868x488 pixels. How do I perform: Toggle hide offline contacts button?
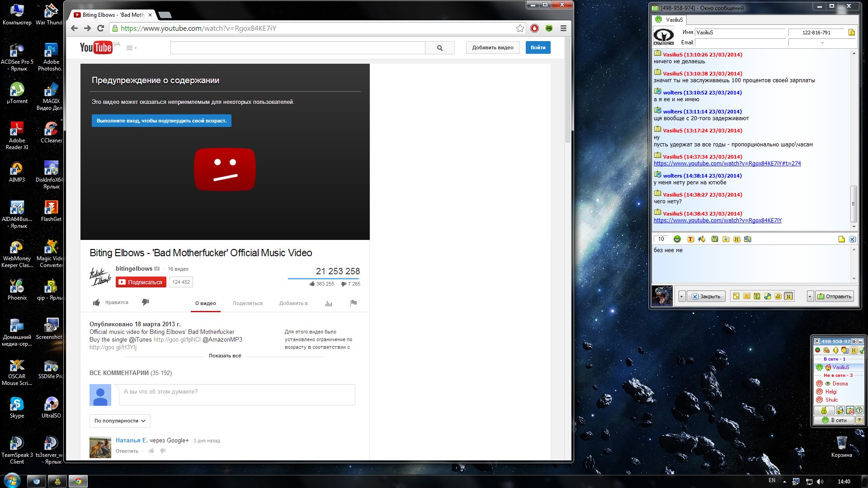(x=850, y=410)
